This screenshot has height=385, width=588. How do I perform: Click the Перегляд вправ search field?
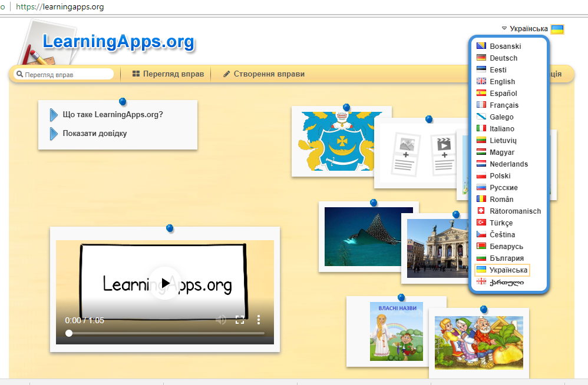[64, 74]
